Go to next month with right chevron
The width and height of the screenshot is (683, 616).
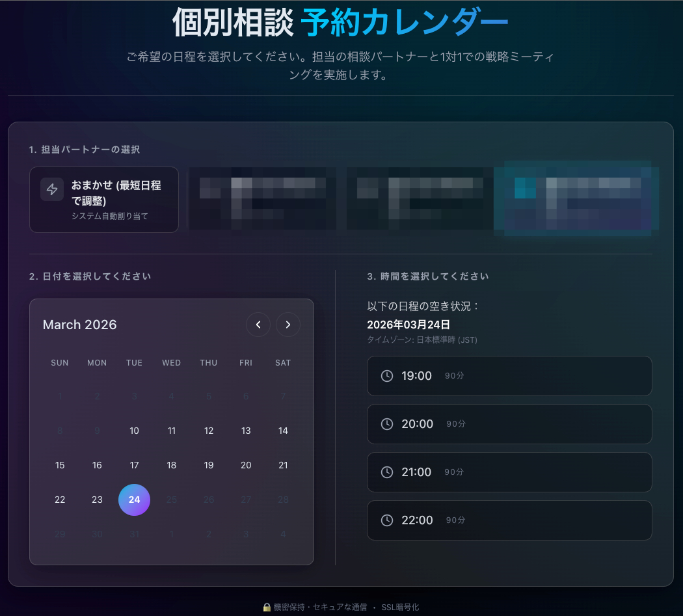point(288,324)
